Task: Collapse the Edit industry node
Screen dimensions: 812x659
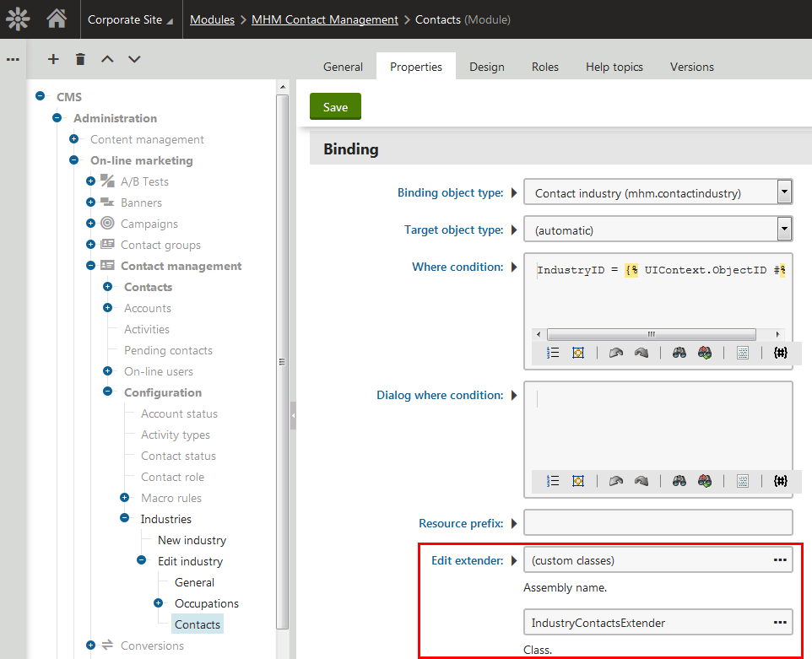Action: pyautogui.click(x=141, y=560)
